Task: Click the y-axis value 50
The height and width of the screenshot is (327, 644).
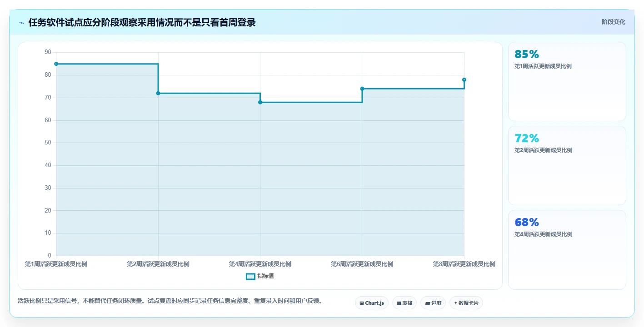Action: click(x=48, y=143)
